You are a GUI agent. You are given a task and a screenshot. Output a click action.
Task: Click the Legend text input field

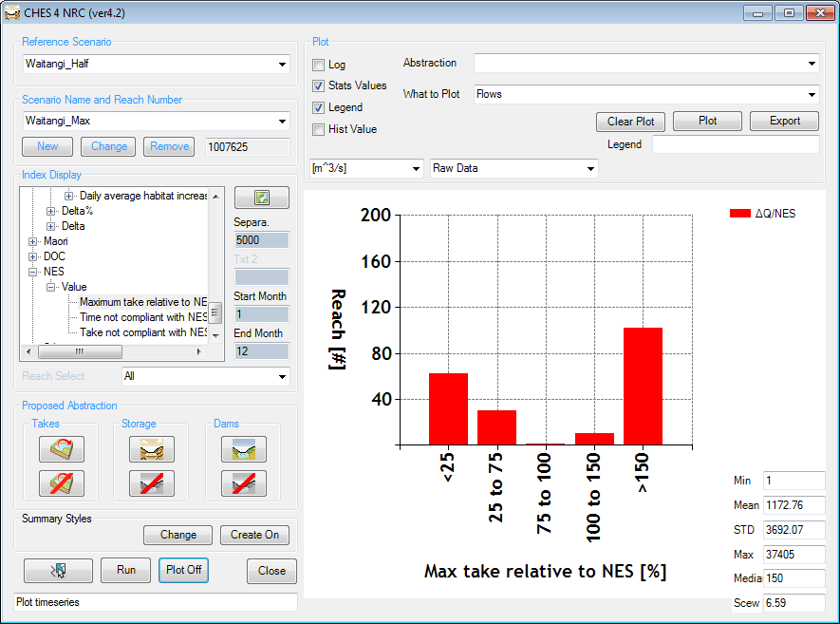[x=735, y=144]
